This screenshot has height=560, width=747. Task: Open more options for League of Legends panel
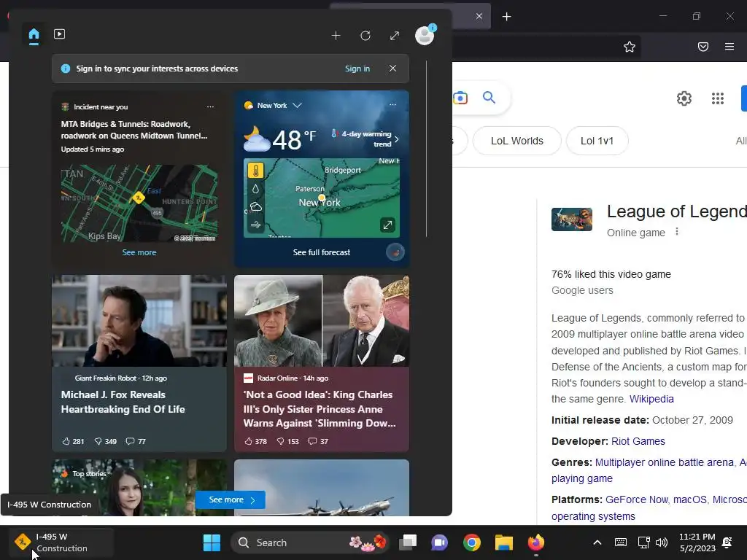pyautogui.click(x=677, y=232)
